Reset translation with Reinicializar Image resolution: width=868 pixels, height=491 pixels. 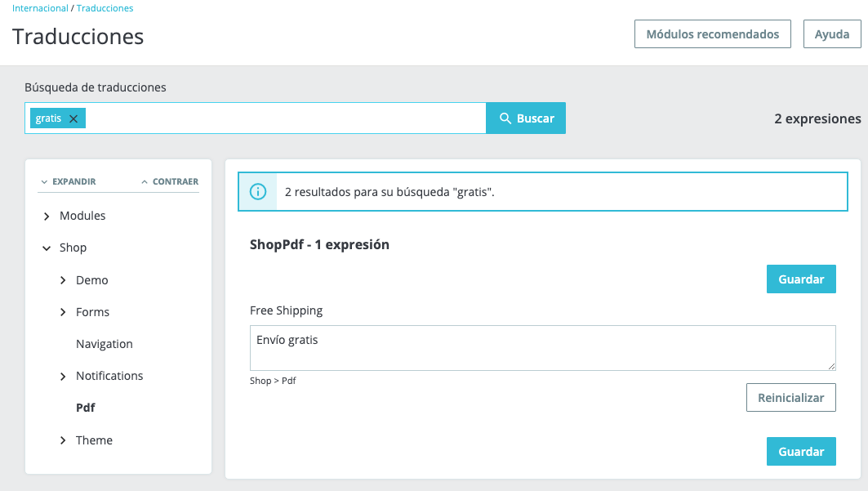point(790,398)
